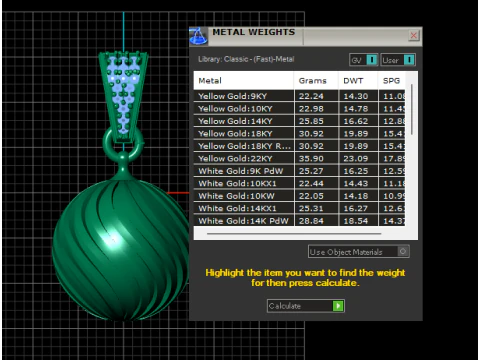The image size is (480, 360).
Task: Click the 16.62 DWT value
Action: 356,121
